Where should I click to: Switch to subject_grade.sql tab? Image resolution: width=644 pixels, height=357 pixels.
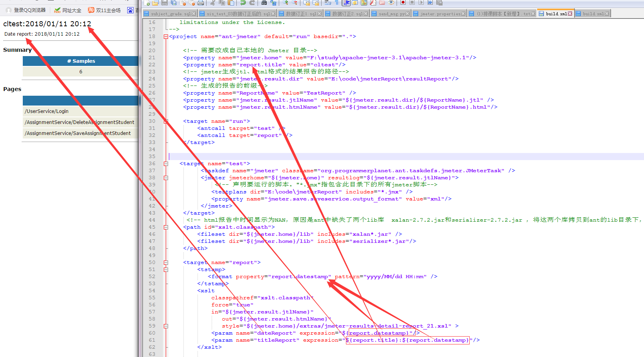pos(170,14)
